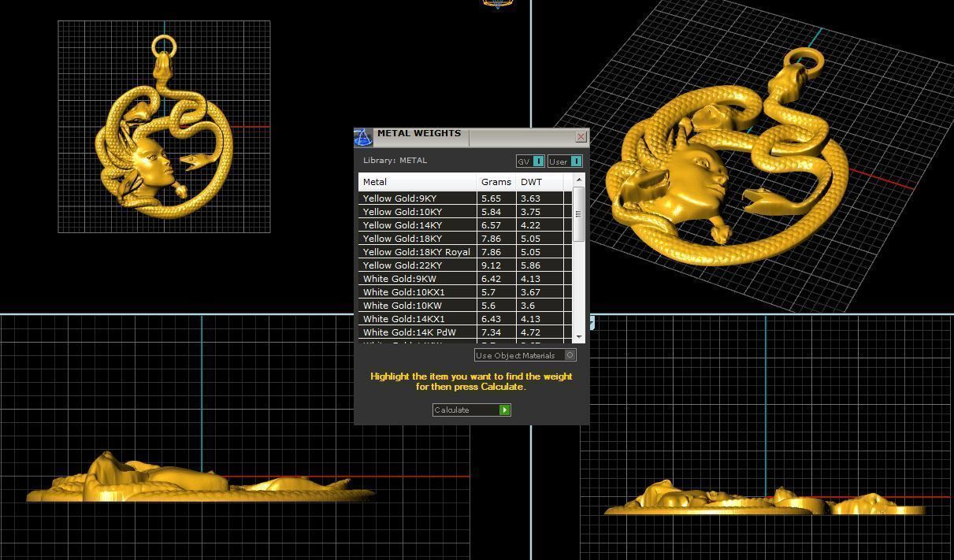Select the White Gold:10KX1 row
This screenshot has width=954, height=560.
pyautogui.click(x=465, y=292)
